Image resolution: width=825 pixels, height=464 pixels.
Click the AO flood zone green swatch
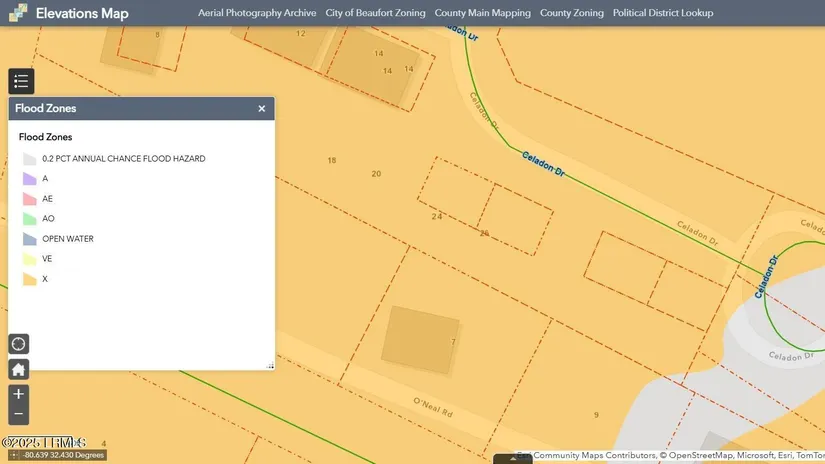pyautogui.click(x=30, y=219)
